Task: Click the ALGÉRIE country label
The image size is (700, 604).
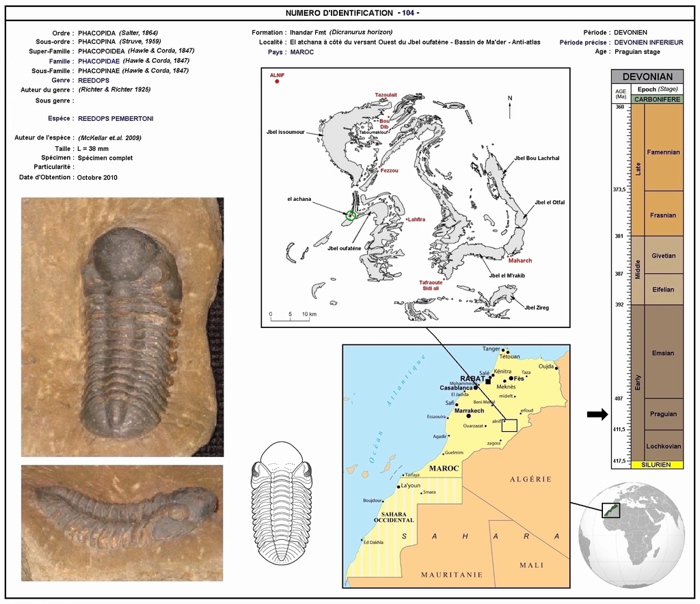Action: click(x=530, y=479)
